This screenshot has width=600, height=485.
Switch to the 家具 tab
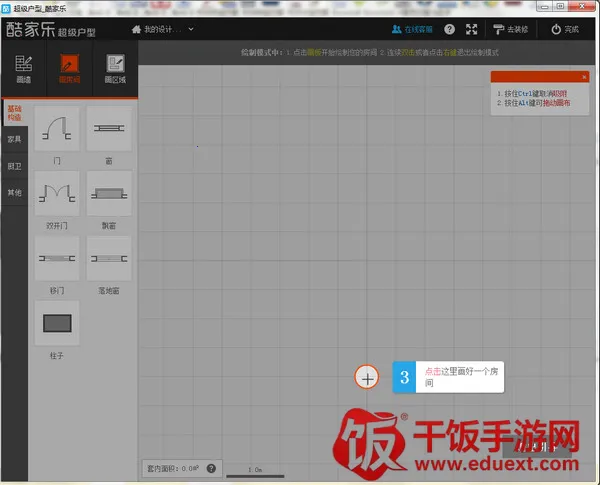(x=14, y=139)
